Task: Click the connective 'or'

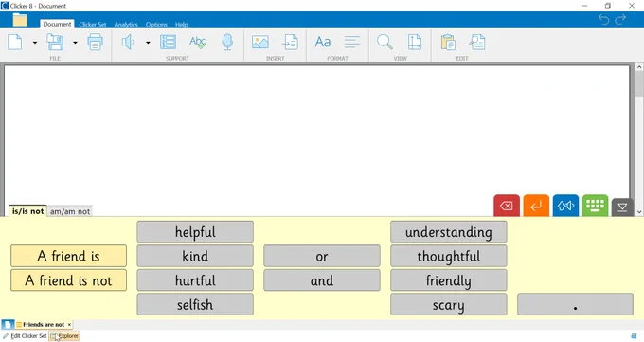Action: click(322, 256)
